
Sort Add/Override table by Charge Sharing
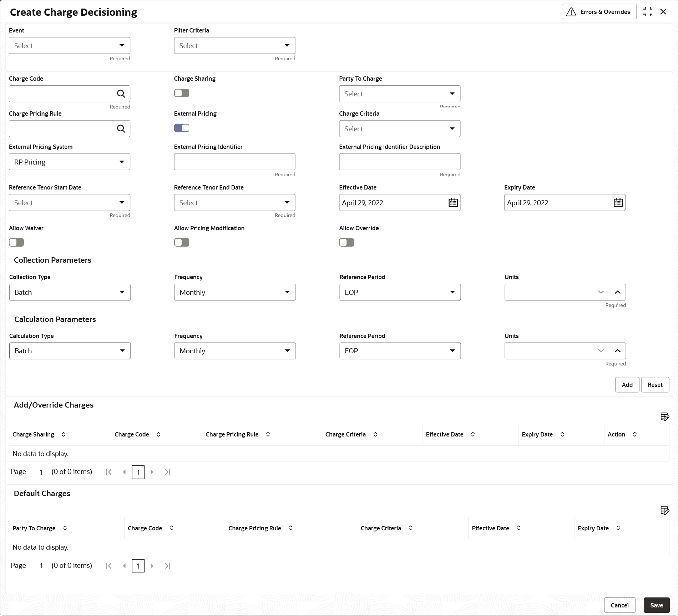[x=64, y=434]
